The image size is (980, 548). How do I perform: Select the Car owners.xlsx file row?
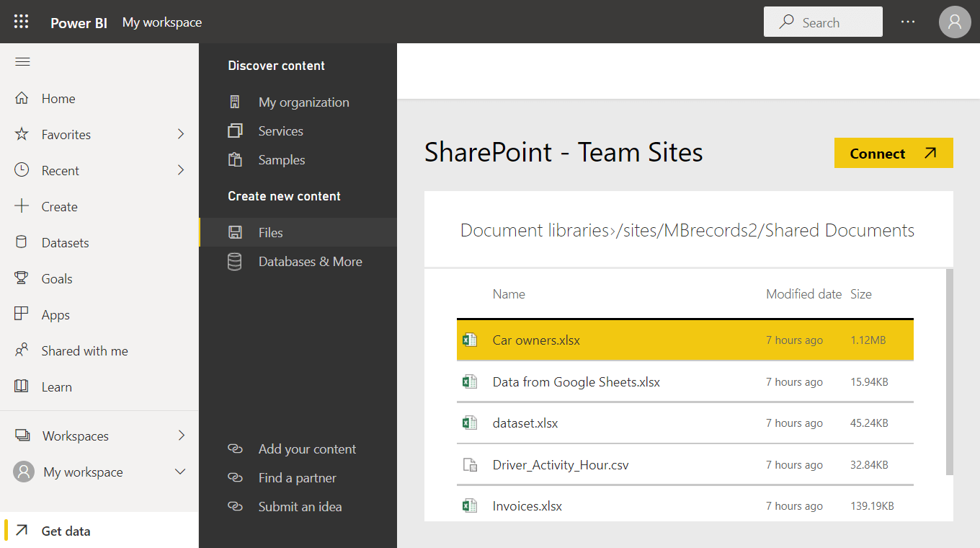[685, 340]
